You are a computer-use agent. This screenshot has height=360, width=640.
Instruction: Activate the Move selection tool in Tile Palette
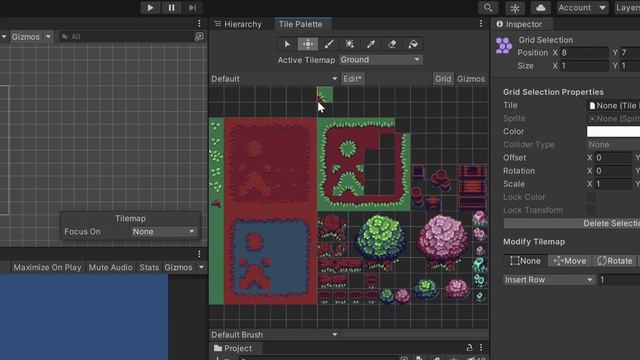[x=308, y=44]
